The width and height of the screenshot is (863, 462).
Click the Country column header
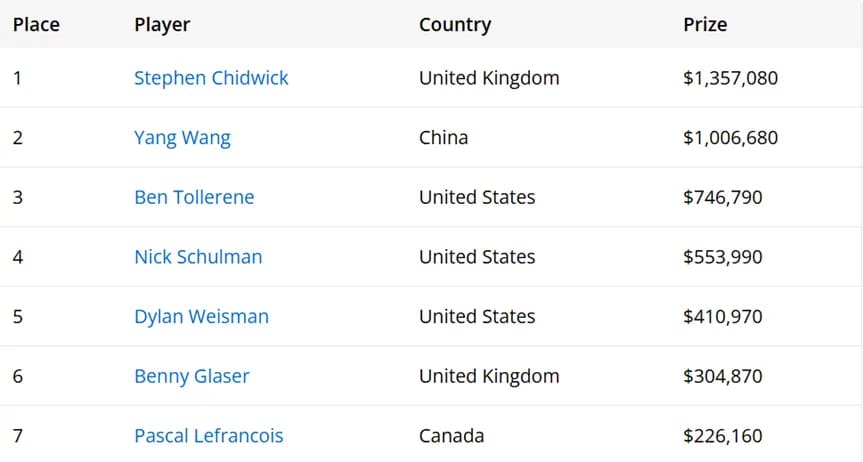point(455,25)
